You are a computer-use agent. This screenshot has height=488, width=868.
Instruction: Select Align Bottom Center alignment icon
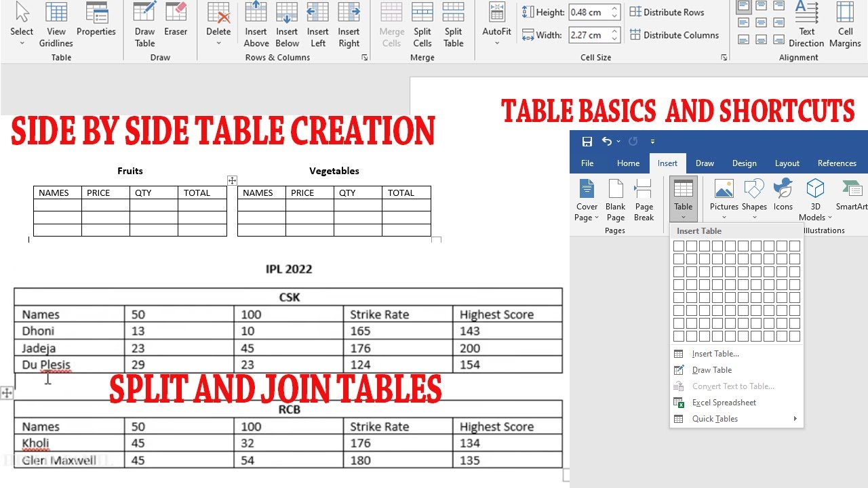(761, 40)
